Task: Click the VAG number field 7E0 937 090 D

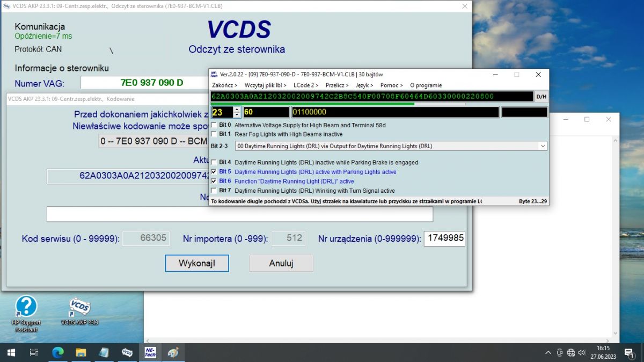Action: coord(144,83)
